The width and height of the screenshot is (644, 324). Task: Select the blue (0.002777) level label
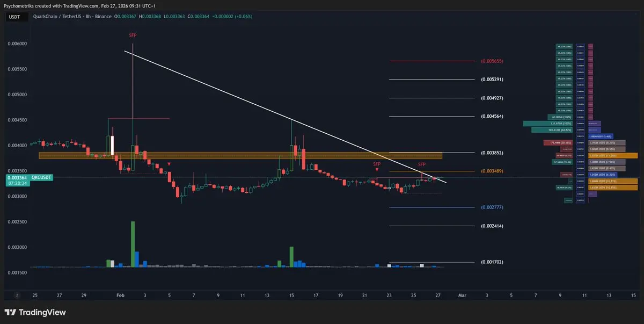point(492,207)
